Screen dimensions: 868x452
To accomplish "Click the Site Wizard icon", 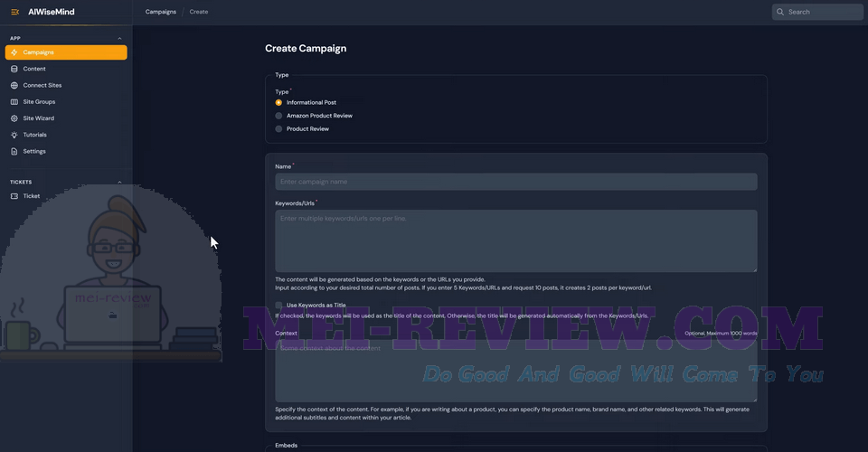I will coord(14,118).
